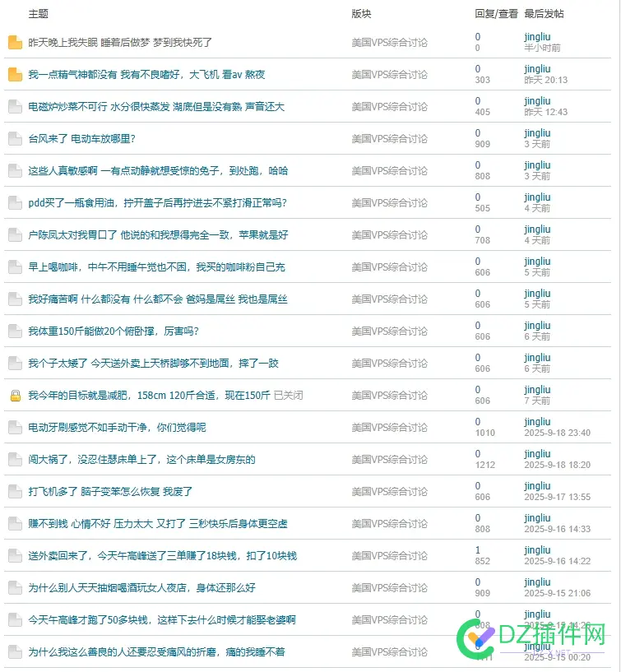The height and width of the screenshot is (672, 621).
Task: Click the page icon beside '闯大祸了' thread
Action: (x=15, y=460)
